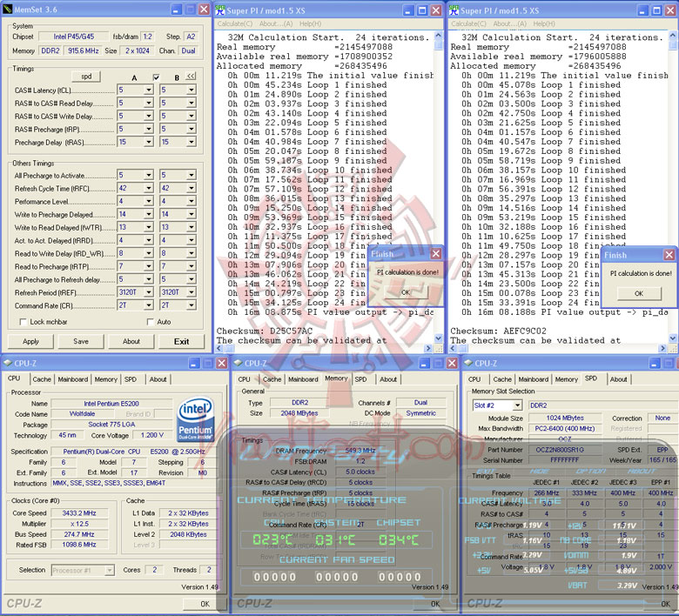Open Calculate(C) menu in right Super PI
The image size is (679, 616).
[x=468, y=23]
